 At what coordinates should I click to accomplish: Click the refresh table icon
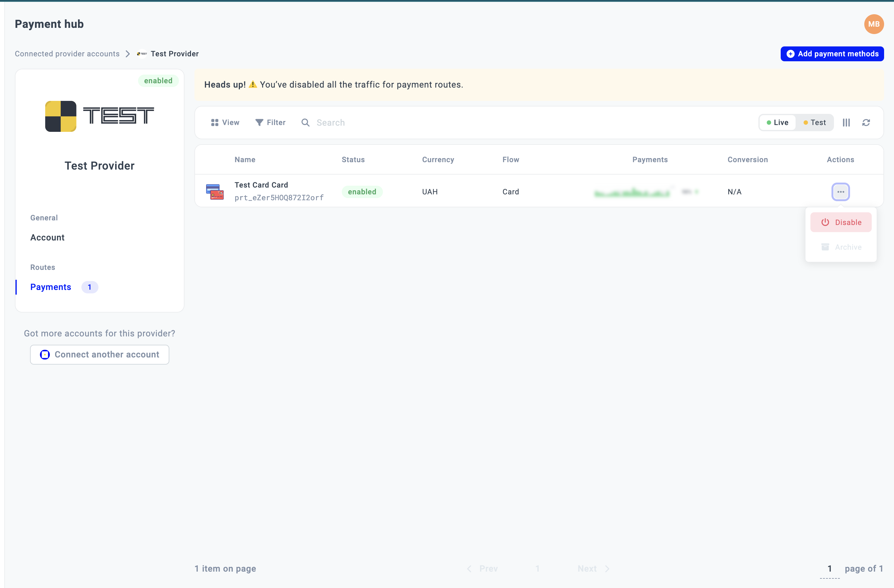[x=866, y=123]
